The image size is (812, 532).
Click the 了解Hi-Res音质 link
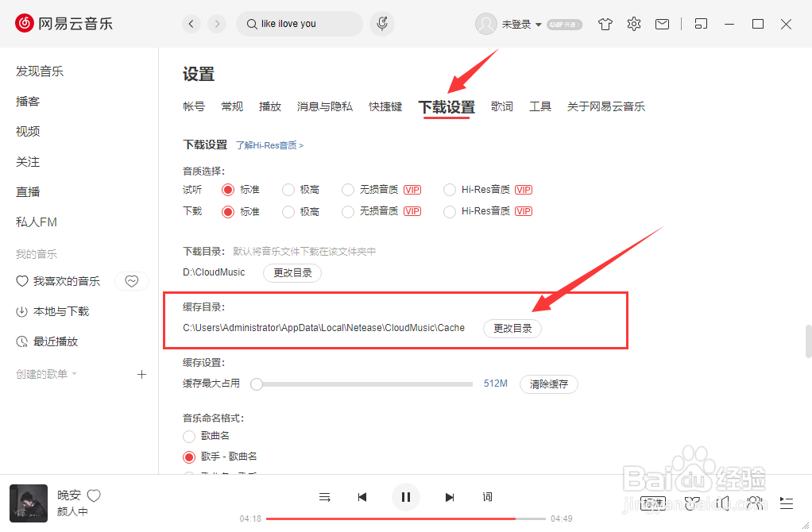point(270,145)
